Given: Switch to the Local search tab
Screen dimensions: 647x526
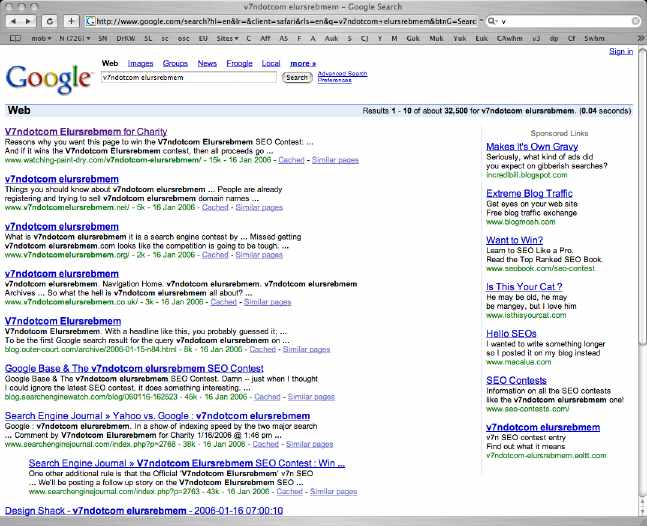Looking at the screenshot, I should coord(271,64).
